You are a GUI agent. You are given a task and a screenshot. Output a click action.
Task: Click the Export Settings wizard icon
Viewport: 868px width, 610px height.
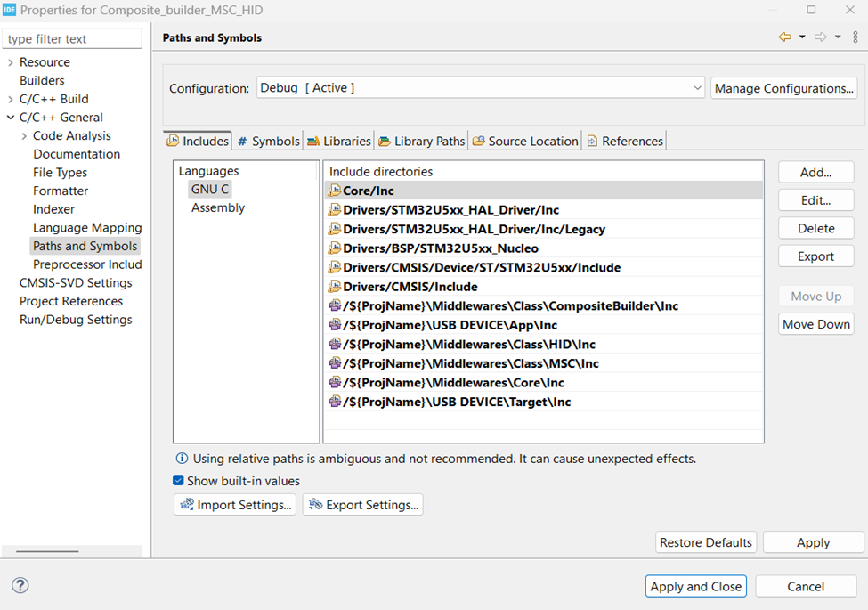315,504
